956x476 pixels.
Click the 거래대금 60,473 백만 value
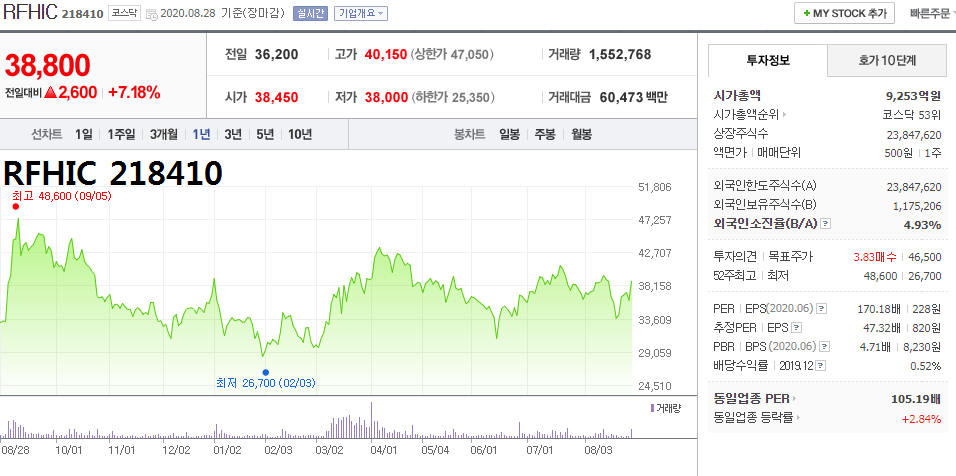click(x=633, y=97)
